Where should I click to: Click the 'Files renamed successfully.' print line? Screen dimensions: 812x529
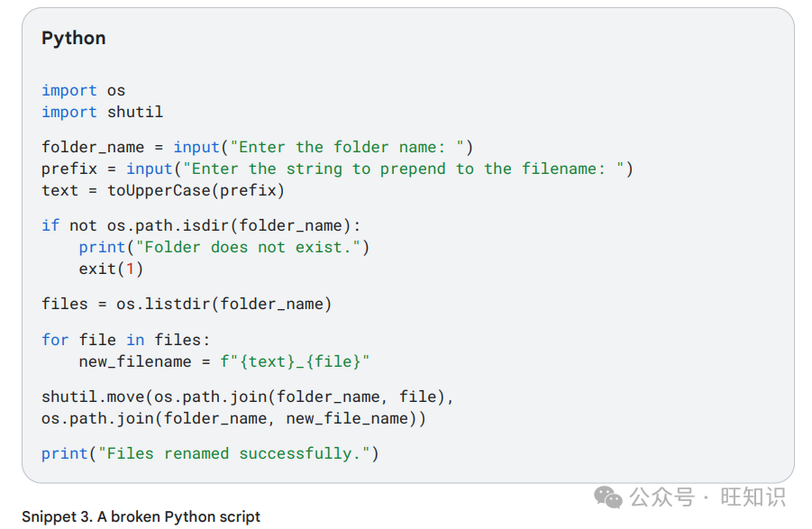(x=210, y=454)
